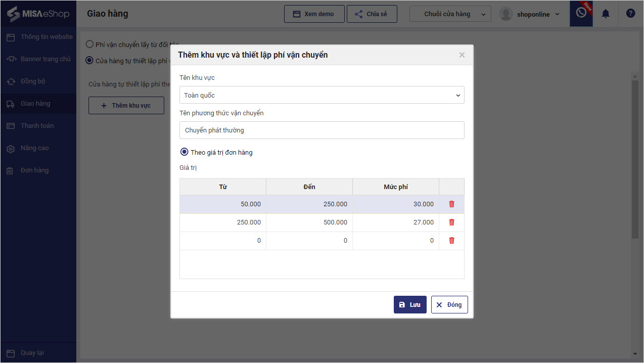644x363 pixels.
Task: Go to 'Thanh toán' in the sidebar
Action: 37,126
